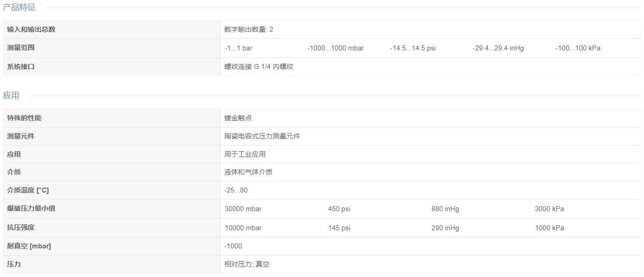Select the 系统接口 row label
This screenshot has width=644, height=277.
point(21,67)
